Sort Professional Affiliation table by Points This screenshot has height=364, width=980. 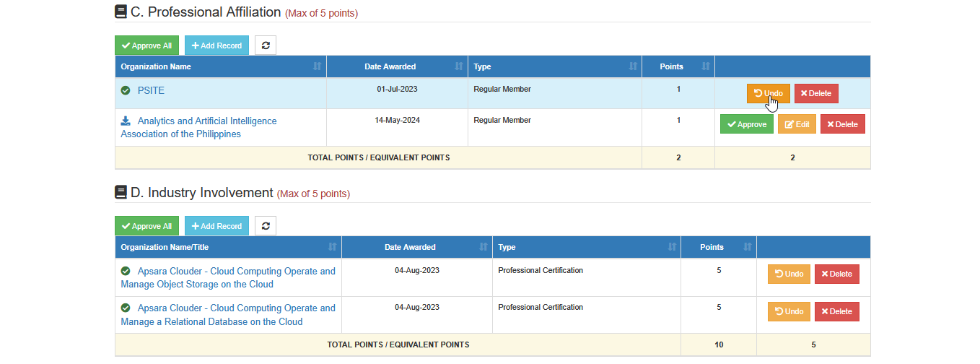(x=678, y=66)
